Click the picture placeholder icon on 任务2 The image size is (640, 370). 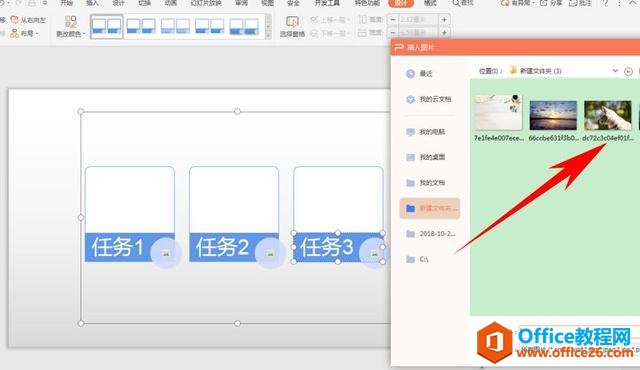(270, 254)
